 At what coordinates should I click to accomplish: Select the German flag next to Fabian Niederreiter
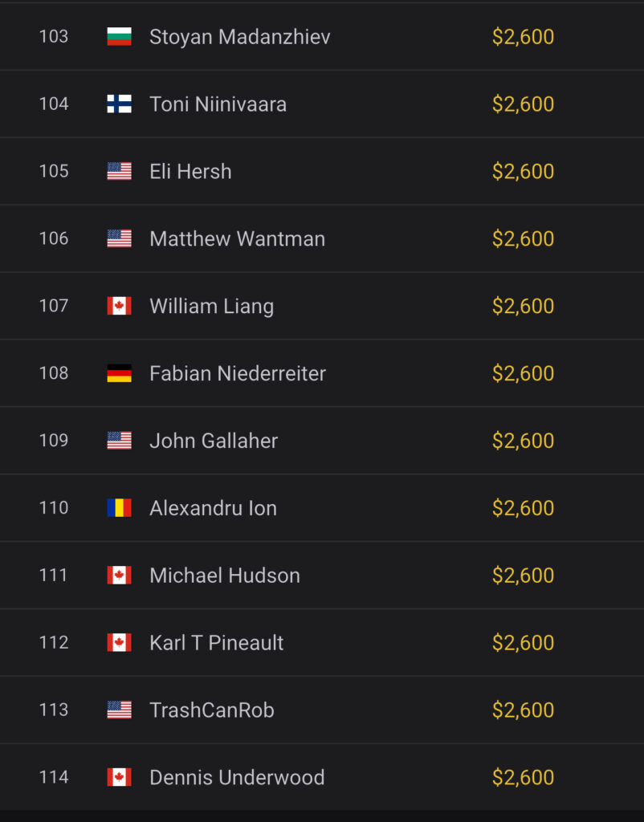click(119, 373)
